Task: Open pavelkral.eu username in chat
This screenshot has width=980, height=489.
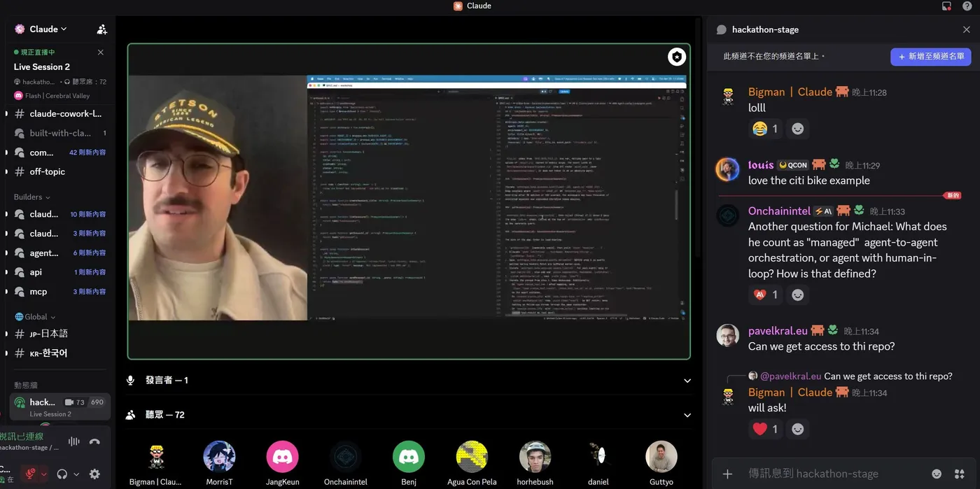Action: [x=778, y=330]
